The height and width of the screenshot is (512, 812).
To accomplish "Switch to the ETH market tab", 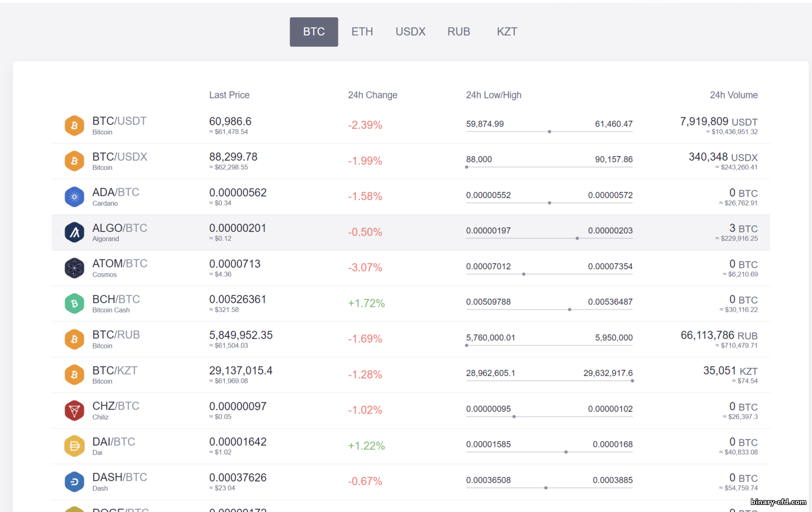I will tap(362, 32).
